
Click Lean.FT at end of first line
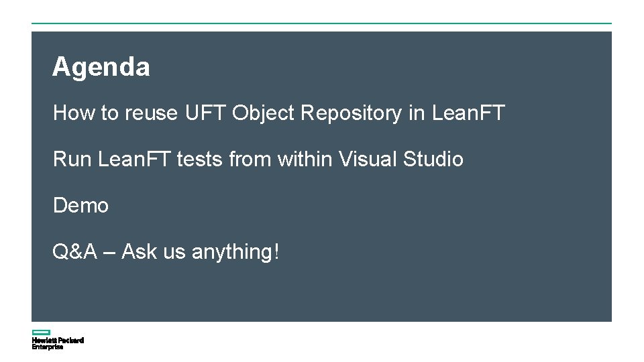468,113
